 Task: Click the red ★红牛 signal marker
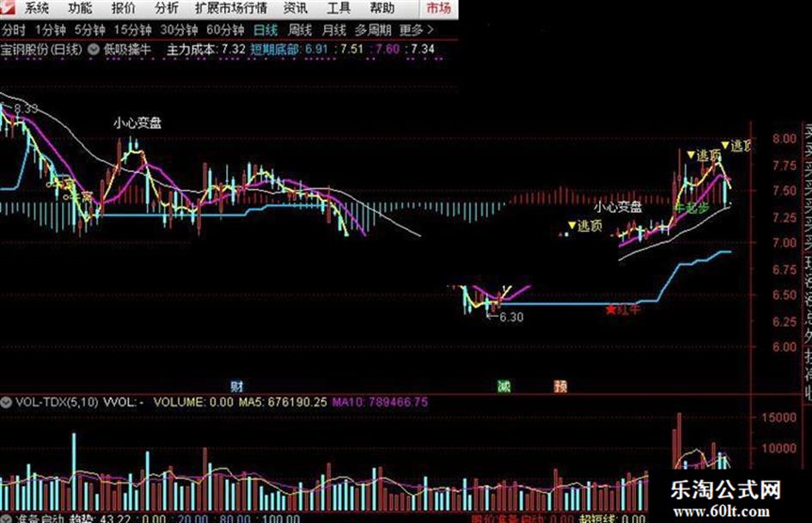click(x=623, y=310)
